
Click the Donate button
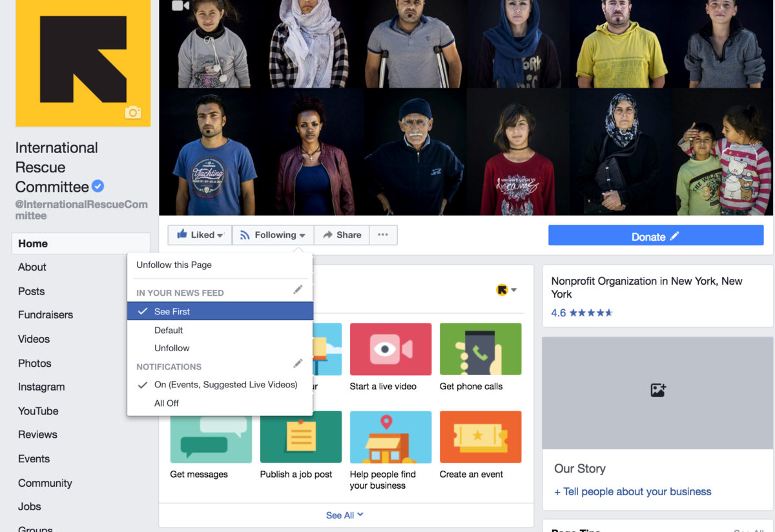(x=655, y=236)
